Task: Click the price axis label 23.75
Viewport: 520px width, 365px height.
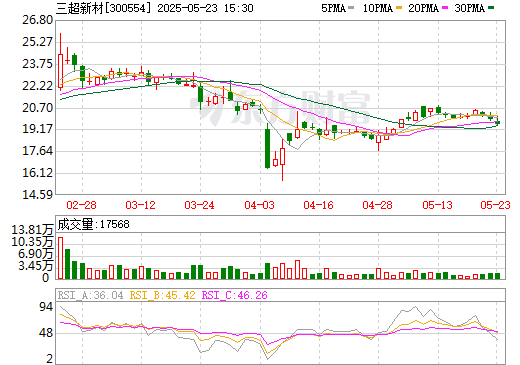Action: (x=37, y=64)
